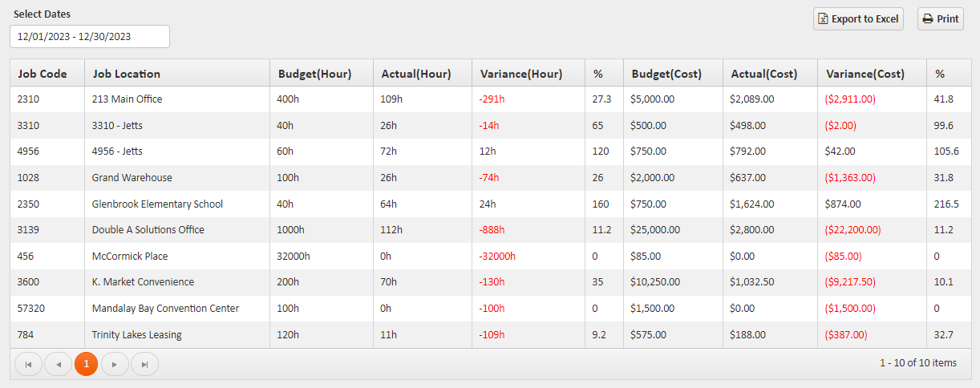The width and height of the screenshot is (980, 388).
Task: Go to last page of results
Action: (144, 364)
